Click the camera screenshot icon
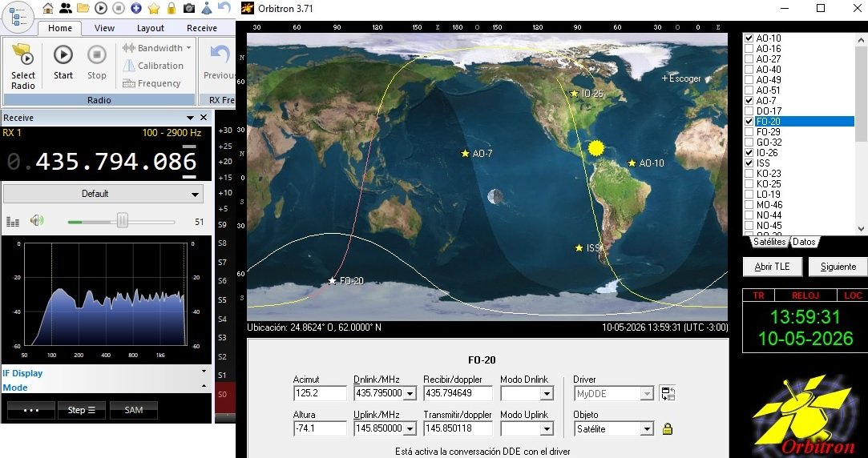This screenshot has height=458, width=868. point(189,8)
